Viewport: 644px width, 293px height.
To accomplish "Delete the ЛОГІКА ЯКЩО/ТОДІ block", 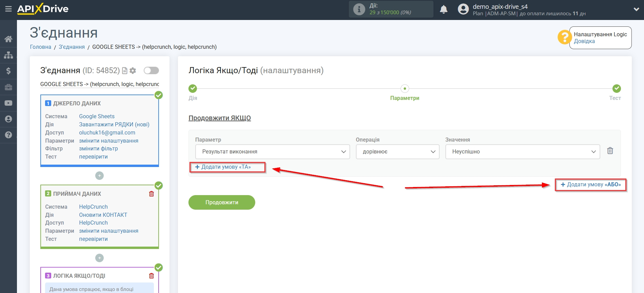I will [152, 276].
